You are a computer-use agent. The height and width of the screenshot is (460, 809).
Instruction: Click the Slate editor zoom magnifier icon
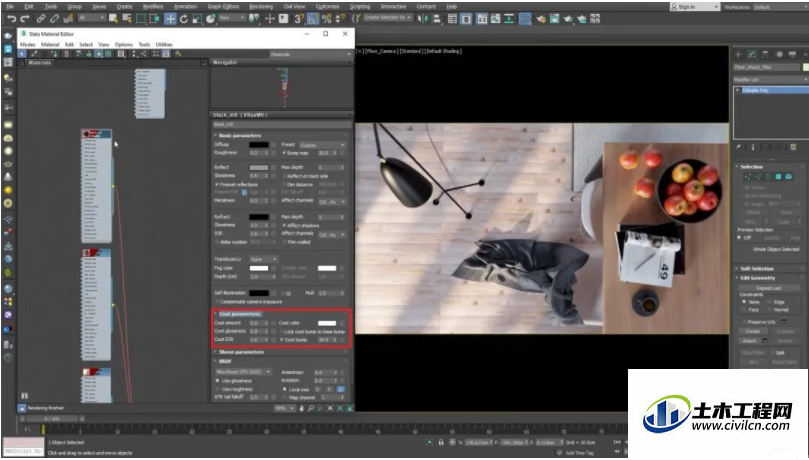(x=311, y=408)
